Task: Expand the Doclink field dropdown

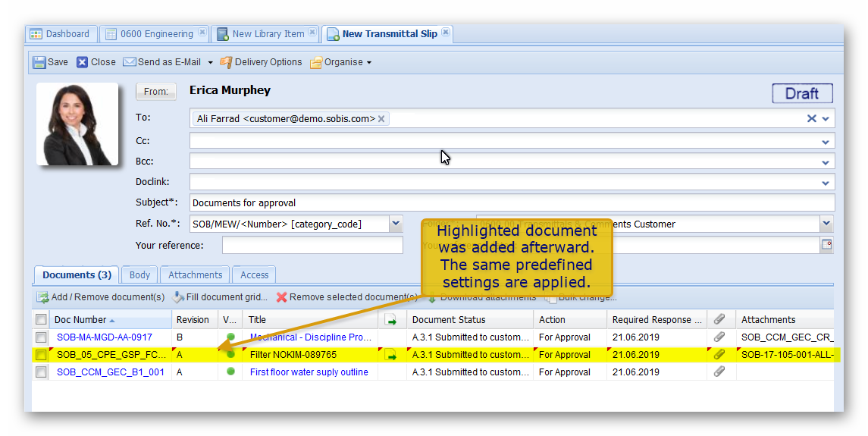Action: [826, 183]
